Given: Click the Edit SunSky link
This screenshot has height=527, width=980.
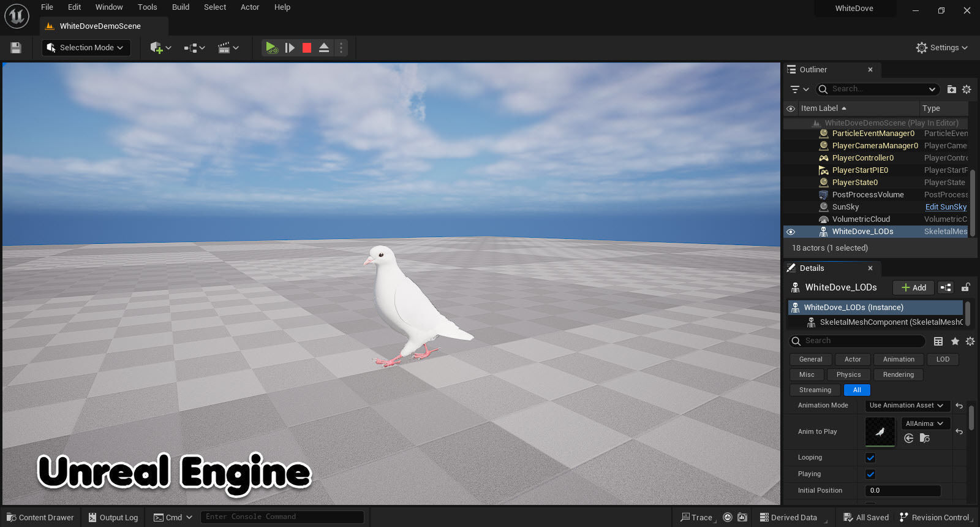Looking at the screenshot, I should pyautogui.click(x=946, y=207).
